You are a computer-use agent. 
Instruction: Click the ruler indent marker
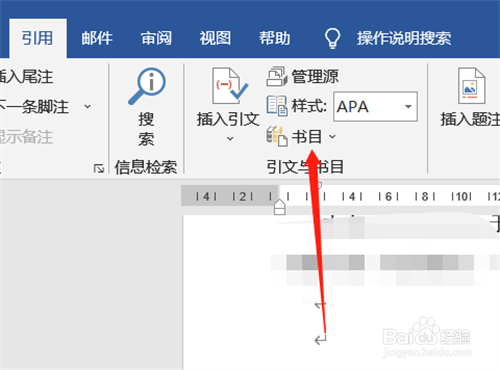pyautogui.click(x=280, y=206)
